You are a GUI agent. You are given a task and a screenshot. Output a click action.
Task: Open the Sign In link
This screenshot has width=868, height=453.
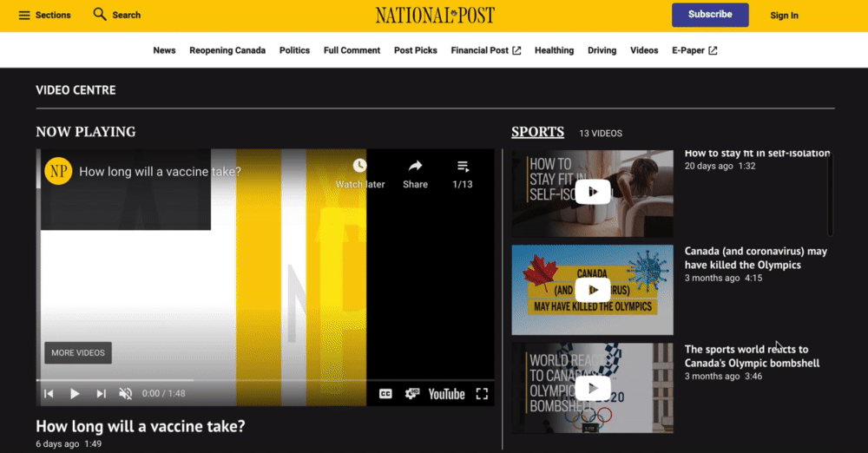pos(784,16)
